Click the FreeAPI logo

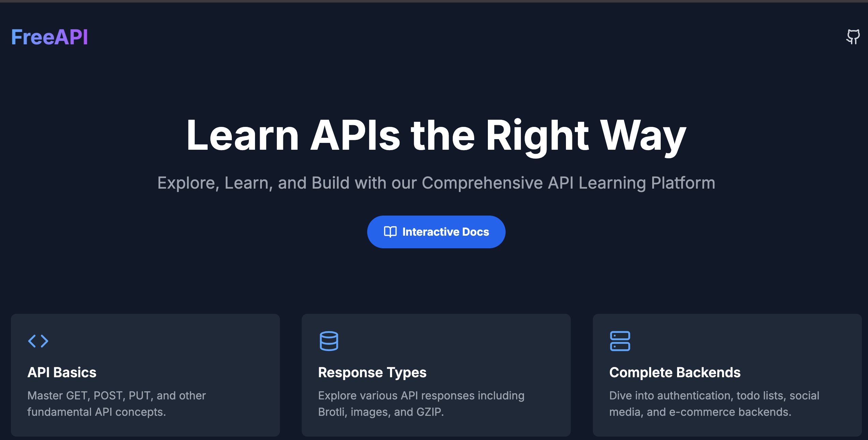[x=49, y=37]
